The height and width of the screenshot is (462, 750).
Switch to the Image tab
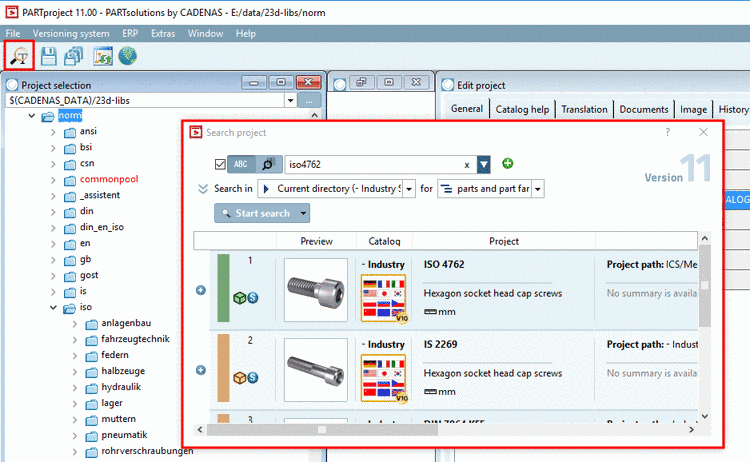click(693, 109)
